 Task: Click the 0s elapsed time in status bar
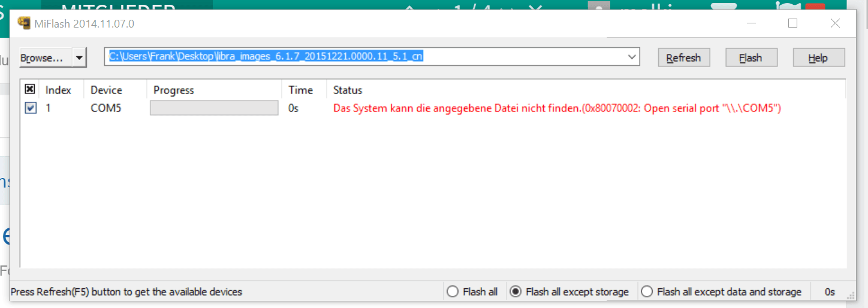[x=830, y=292]
